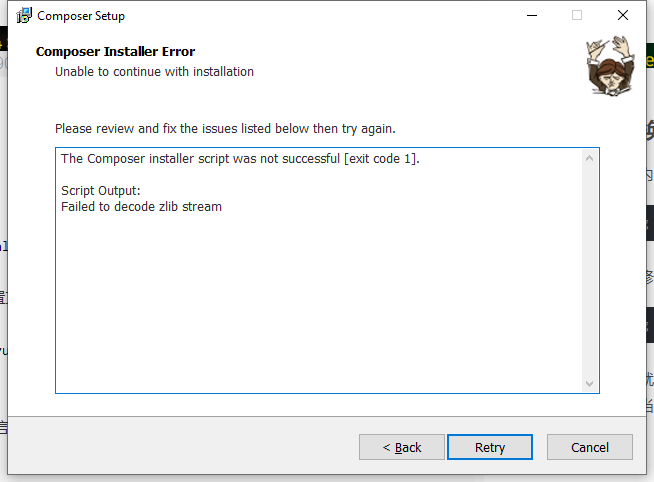Minimize the Composer Setup window
Viewport: 654px width, 482px height.
[x=529, y=16]
